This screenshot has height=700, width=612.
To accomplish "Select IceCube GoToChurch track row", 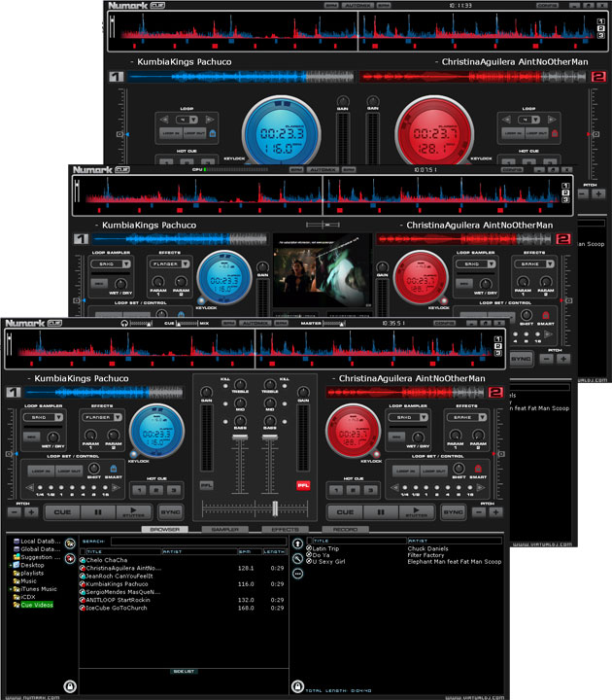I will 182,608.
